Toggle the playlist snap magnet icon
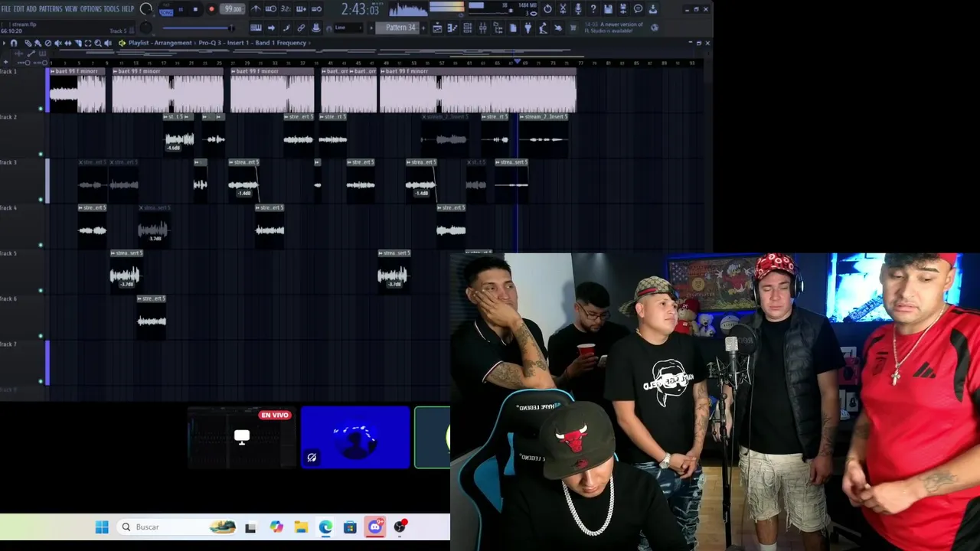980x551 pixels. 14,43
